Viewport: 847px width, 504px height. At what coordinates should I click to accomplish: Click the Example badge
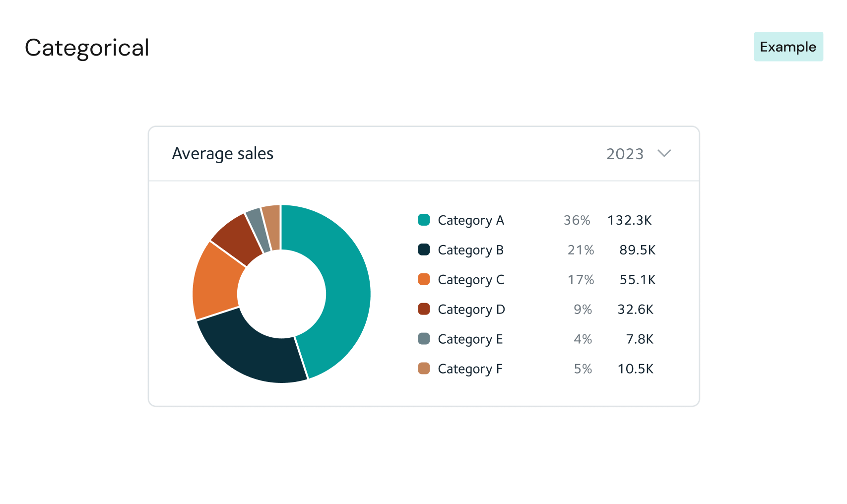[788, 47]
